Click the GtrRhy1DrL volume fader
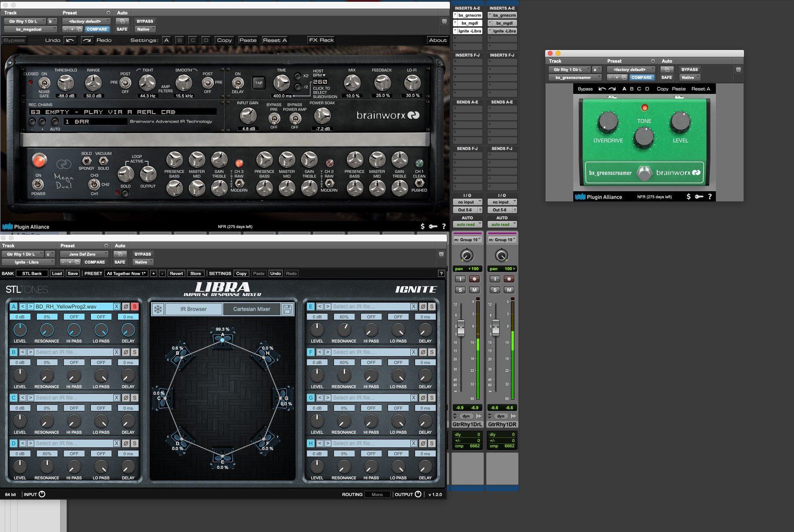Viewport: 794px width, 532px height. point(461,328)
